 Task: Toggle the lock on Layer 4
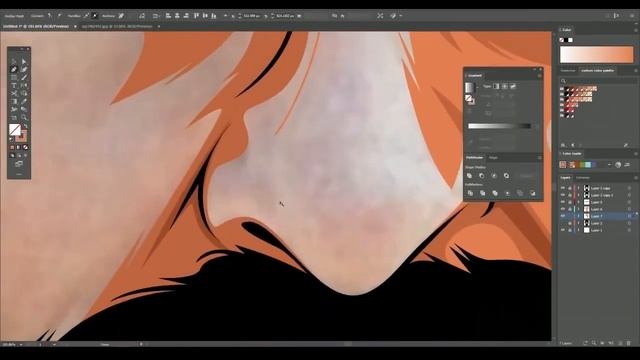tap(569, 209)
